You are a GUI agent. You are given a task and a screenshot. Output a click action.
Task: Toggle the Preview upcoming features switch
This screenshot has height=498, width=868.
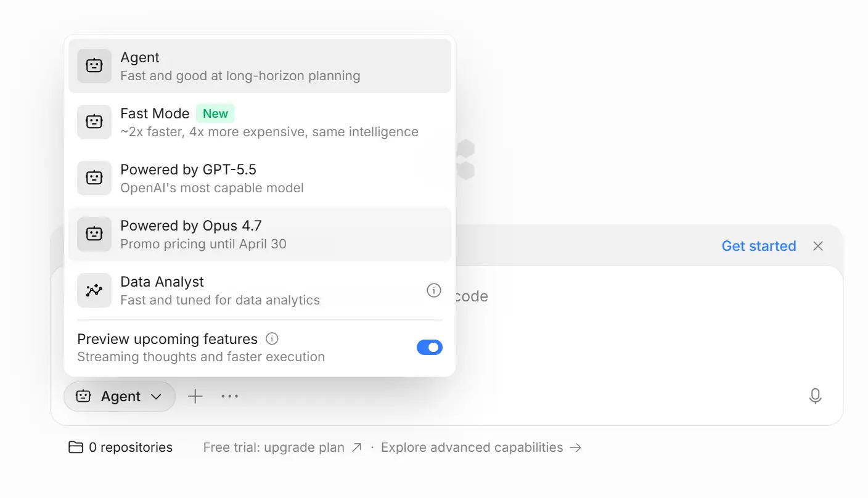tap(430, 348)
